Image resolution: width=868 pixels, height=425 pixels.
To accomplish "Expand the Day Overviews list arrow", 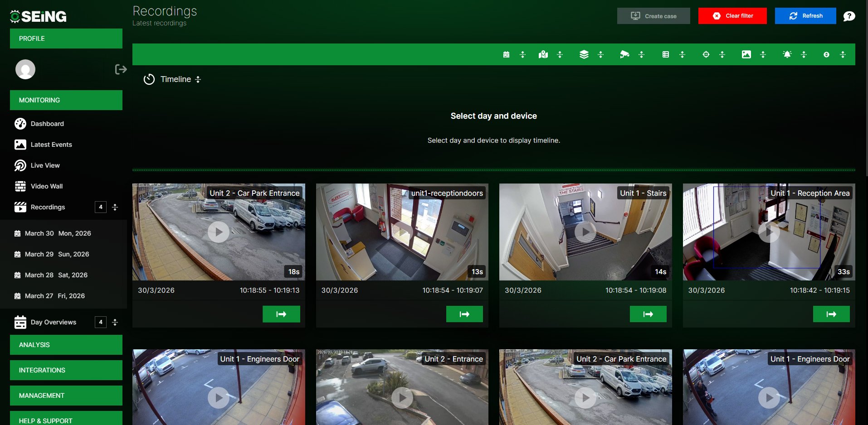I will coord(115,322).
